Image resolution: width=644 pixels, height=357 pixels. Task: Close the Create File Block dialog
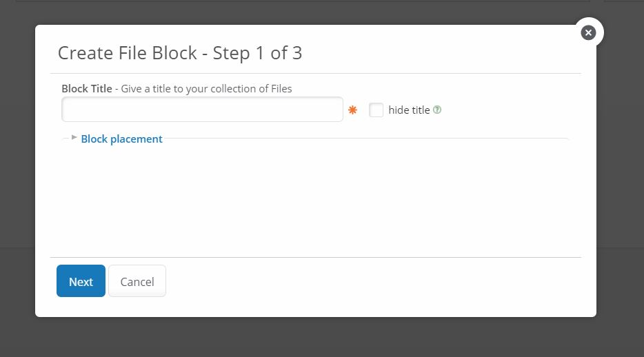point(588,32)
